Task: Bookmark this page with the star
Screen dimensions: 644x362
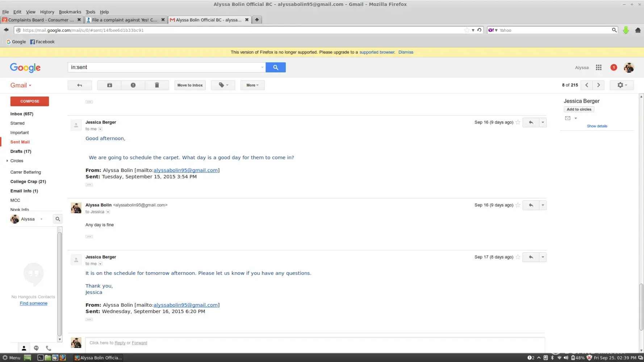Action: (x=467, y=30)
